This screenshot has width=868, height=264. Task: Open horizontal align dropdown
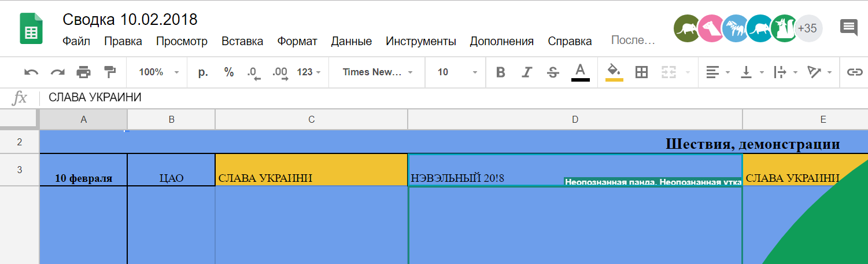click(718, 72)
